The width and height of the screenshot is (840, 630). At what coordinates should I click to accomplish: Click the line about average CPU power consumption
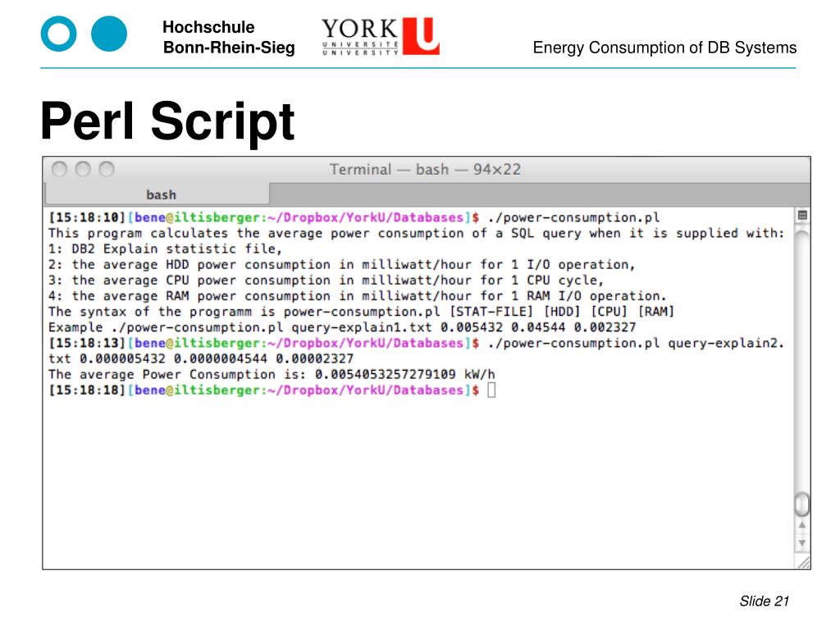click(326, 281)
